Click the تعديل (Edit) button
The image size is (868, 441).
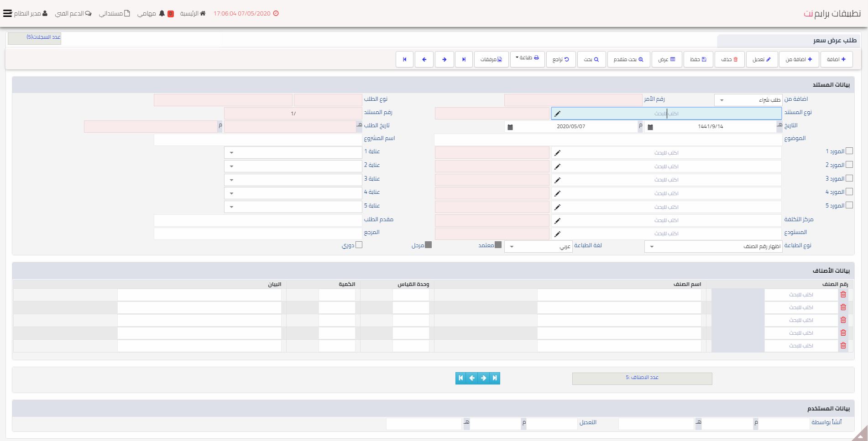[x=762, y=59]
